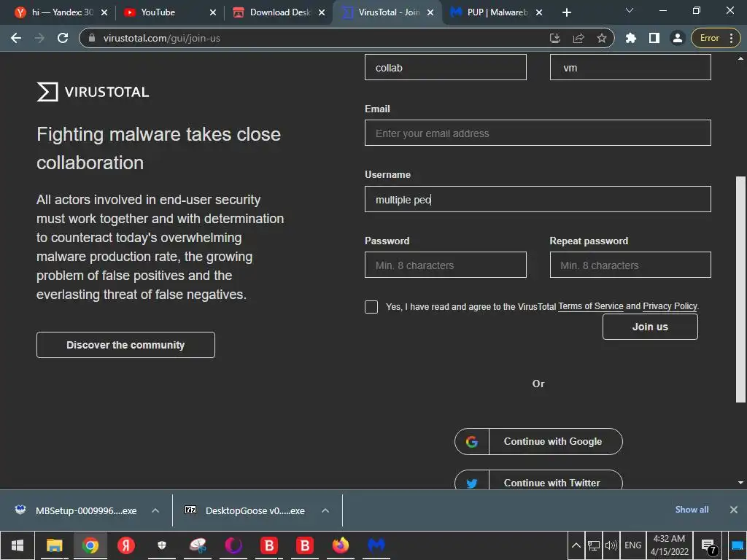The image size is (747, 560).
Task: Close the PUP Malwarebytes tab
Action: (539, 13)
